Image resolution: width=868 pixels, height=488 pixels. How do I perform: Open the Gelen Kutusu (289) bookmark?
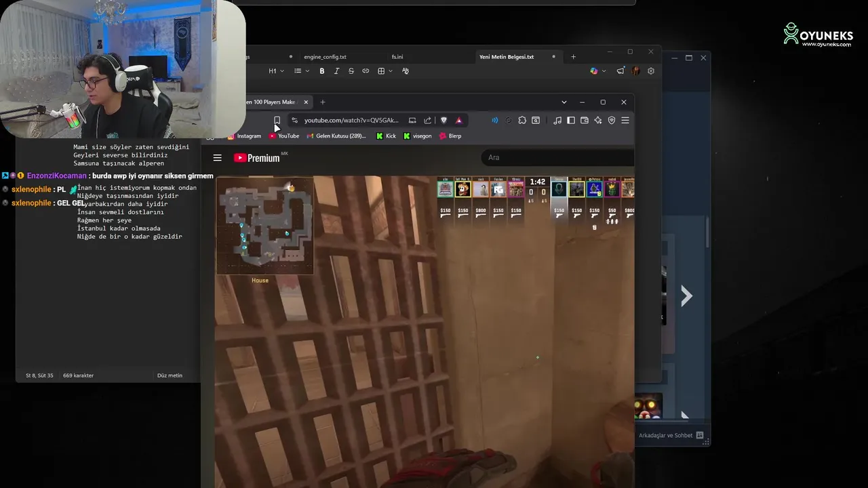tap(336, 136)
